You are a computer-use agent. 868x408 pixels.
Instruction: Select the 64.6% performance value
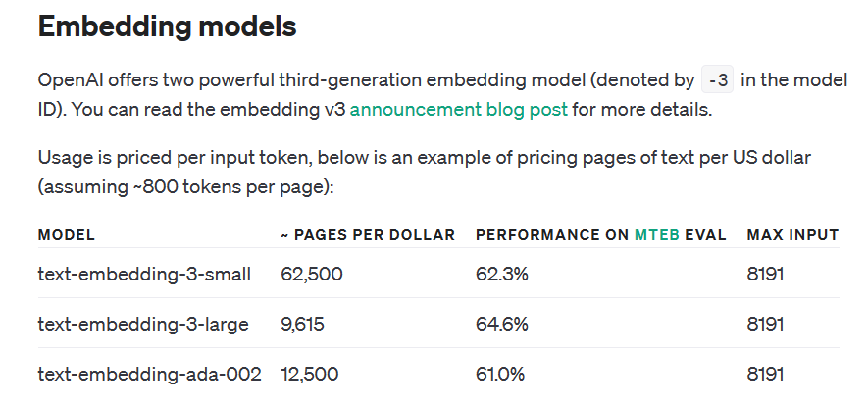[x=502, y=324]
